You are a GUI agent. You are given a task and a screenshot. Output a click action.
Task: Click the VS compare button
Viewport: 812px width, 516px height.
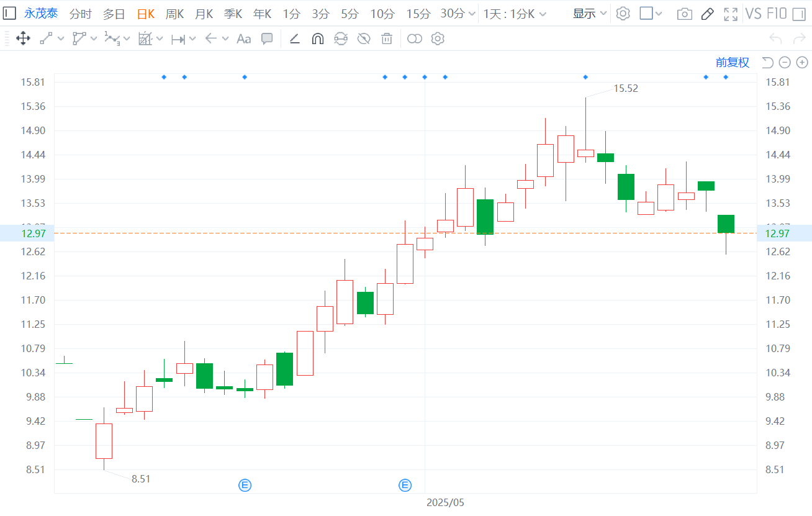[753, 14]
